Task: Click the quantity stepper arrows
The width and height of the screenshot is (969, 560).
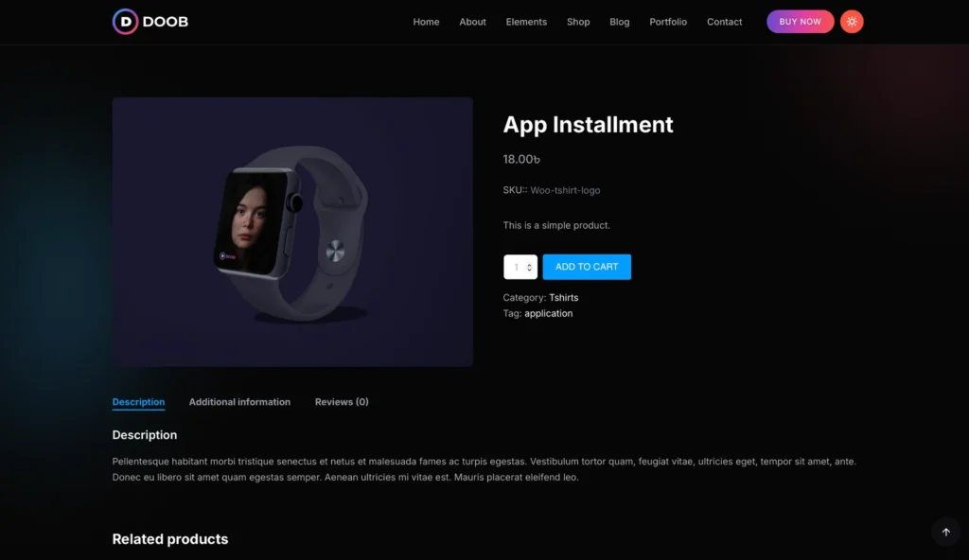Action: pyautogui.click(x=529, y=268)
